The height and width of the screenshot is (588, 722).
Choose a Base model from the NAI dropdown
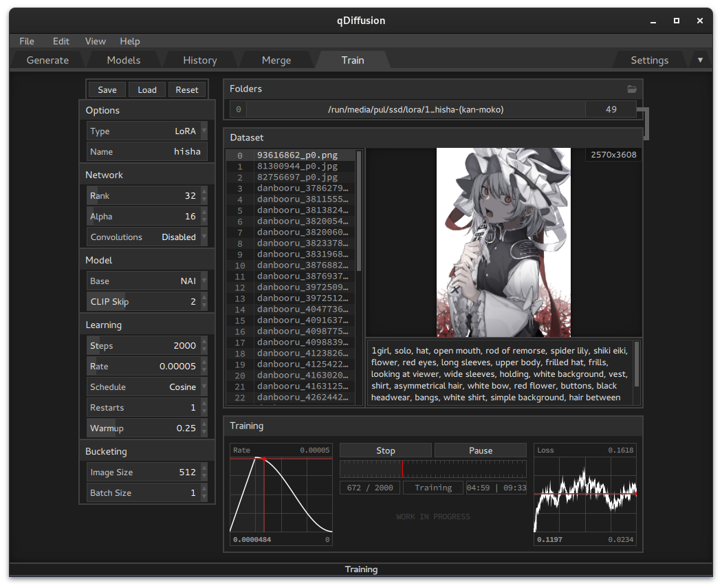147,281
